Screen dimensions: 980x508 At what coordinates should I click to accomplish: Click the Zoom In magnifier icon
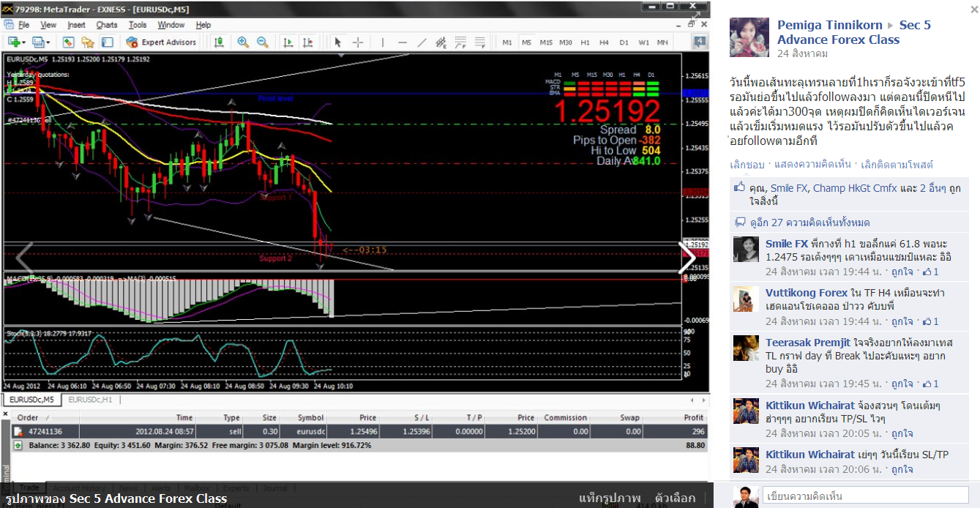[x=242, y=42]
